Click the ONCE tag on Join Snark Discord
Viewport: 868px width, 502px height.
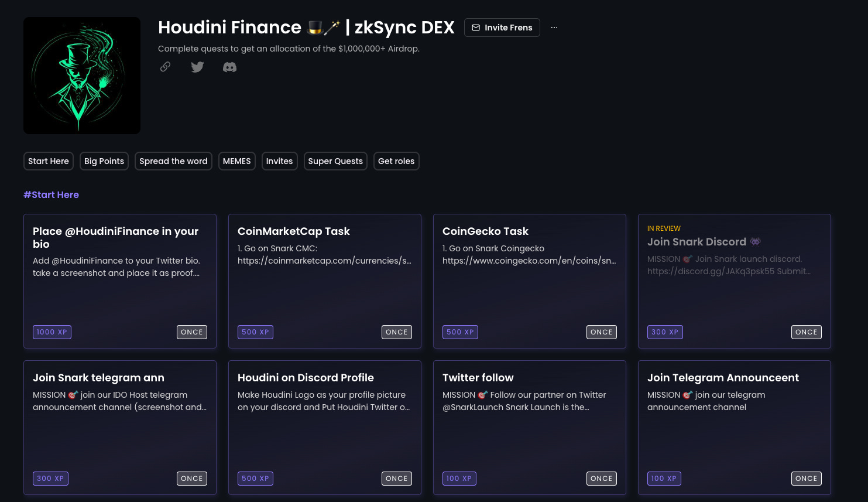pyautogui.click(x=807, y=332)
